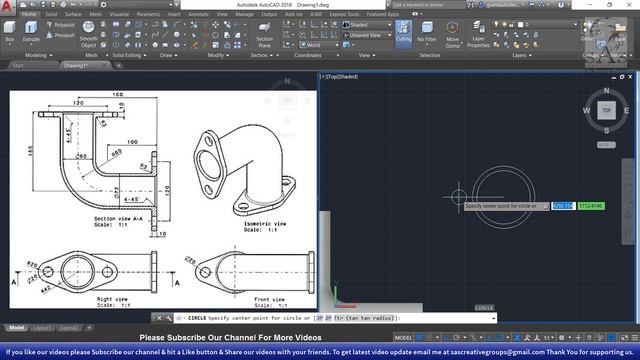Switch to the Solid ribbon tab

(x=51, y=14)
